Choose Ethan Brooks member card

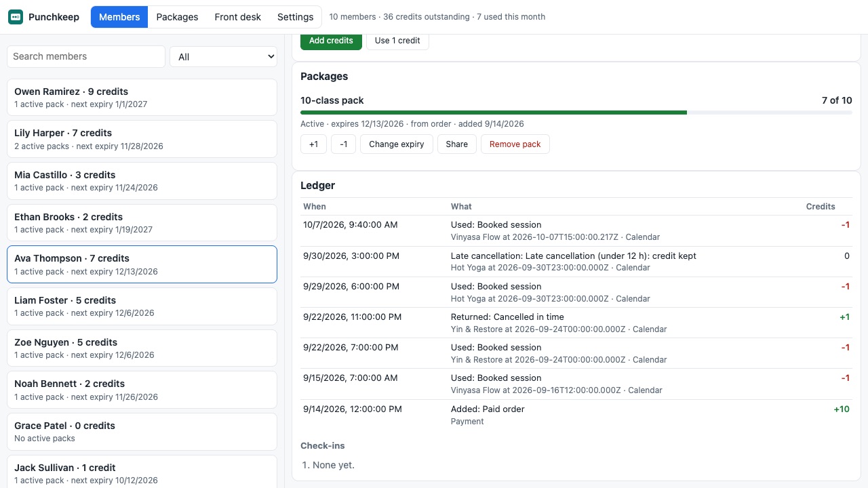(142, 223)
